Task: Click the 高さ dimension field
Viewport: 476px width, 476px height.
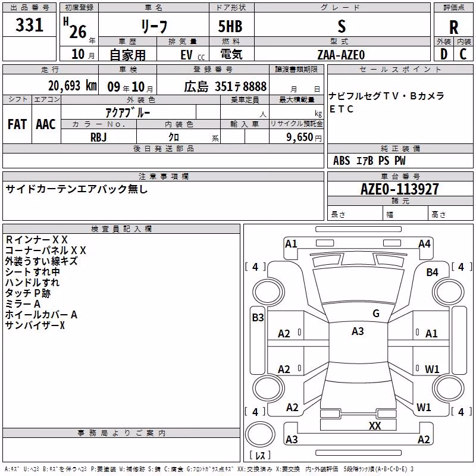Action: pos(450,213)
